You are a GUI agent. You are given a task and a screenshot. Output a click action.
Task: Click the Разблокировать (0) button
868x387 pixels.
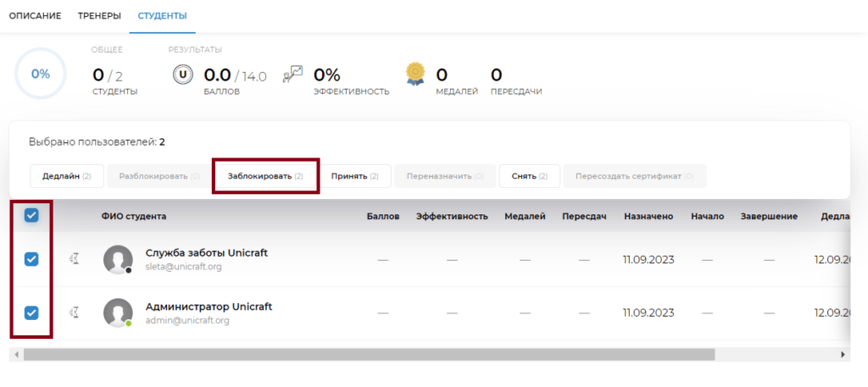[159, 176]
